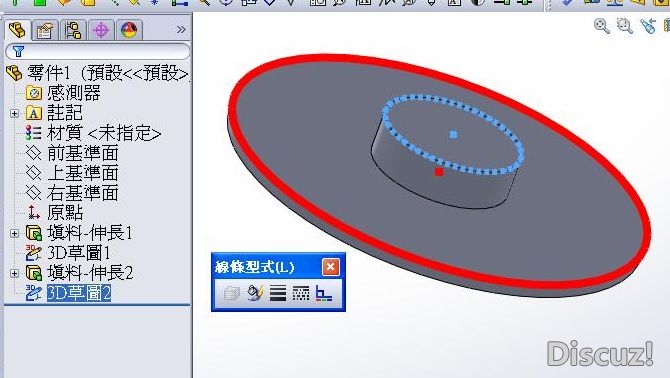
Task: Open the DisplayManager color sphere tab
Action: 129,30
